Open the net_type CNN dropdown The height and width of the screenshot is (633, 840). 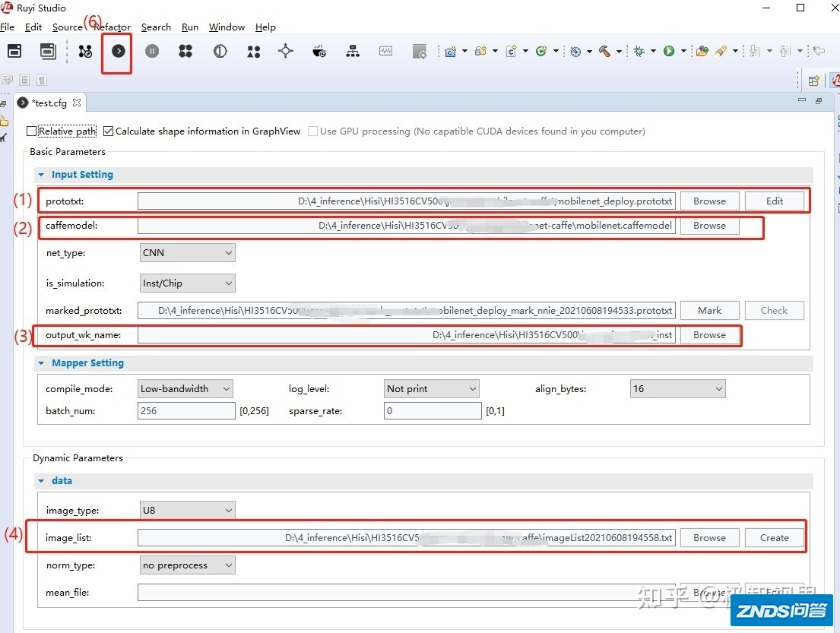pyautogui.click(x=187, y=253)
